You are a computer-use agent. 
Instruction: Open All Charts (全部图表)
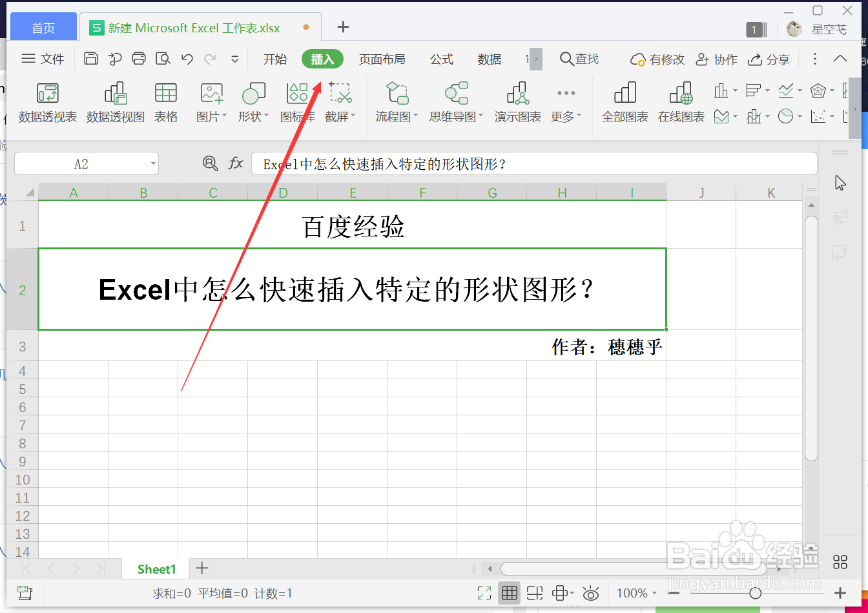click(625, 102)
